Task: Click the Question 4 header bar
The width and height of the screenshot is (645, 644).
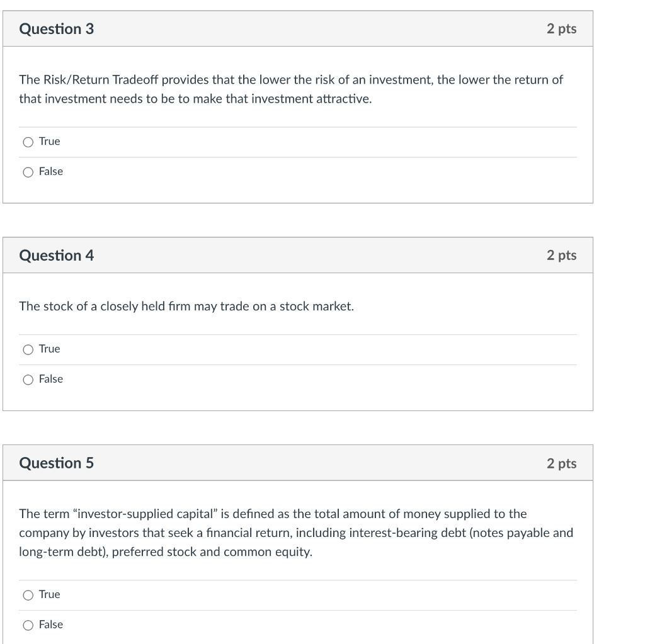Action: click(298, 255)
